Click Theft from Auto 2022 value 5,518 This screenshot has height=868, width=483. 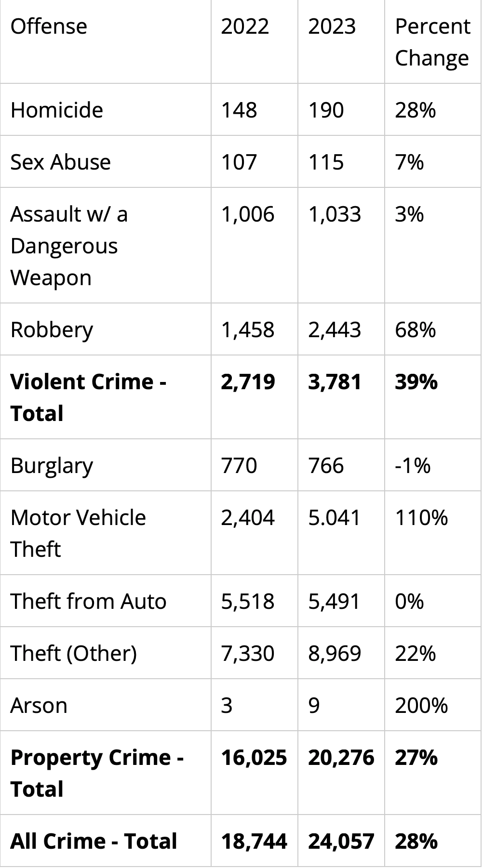point(248,601)
